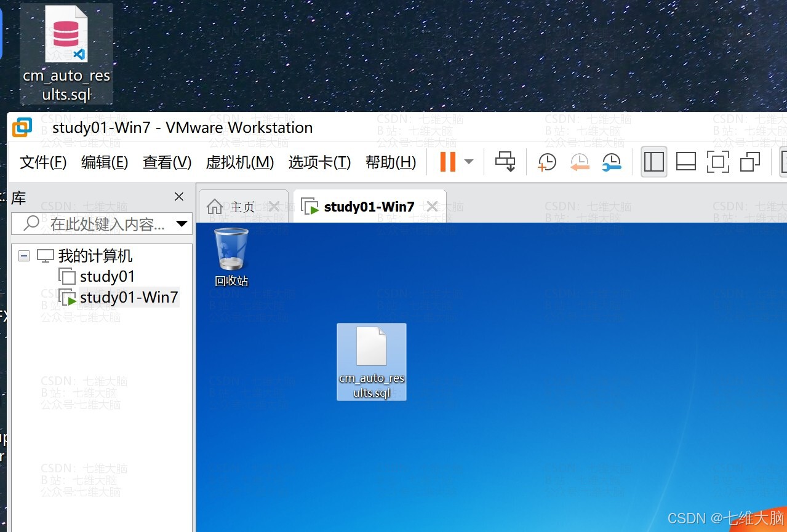Open the 文件(F) menu
This screenshot has width=787, height=532.
[43, 162]
